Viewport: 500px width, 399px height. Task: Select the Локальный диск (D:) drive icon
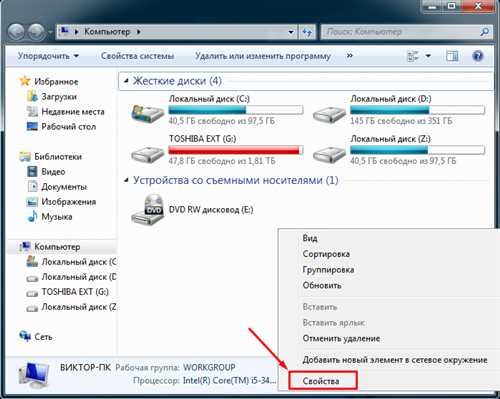click(x=329, y=115)
